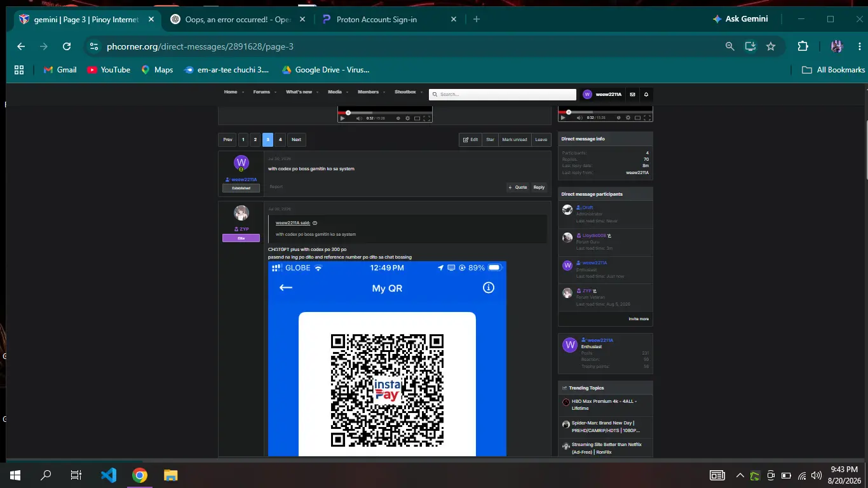
Task: Click the Invite more link
Action: click(639, 319)
